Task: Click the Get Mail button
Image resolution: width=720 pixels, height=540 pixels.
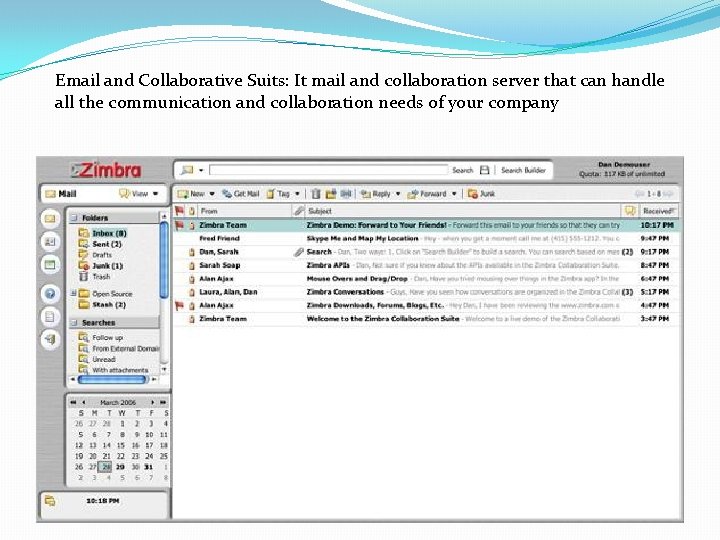Action: click(x=241, y=194)
